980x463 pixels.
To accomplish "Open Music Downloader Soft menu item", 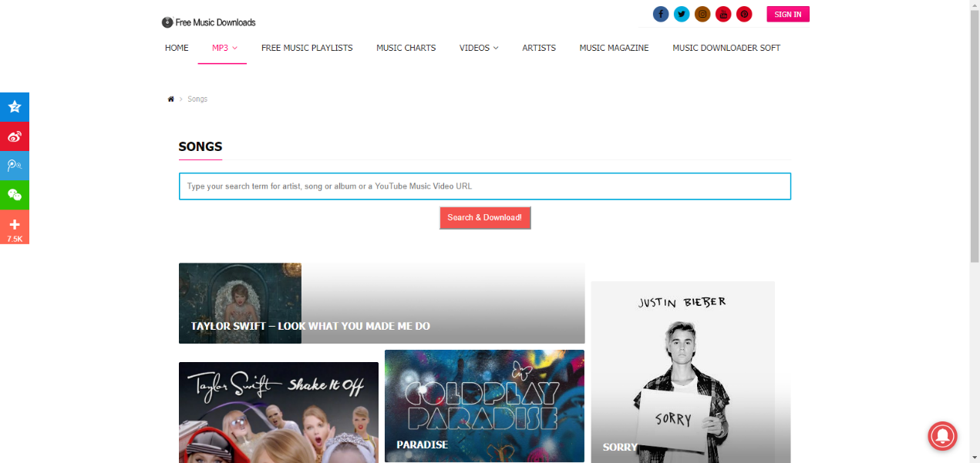I will point(726,48).
